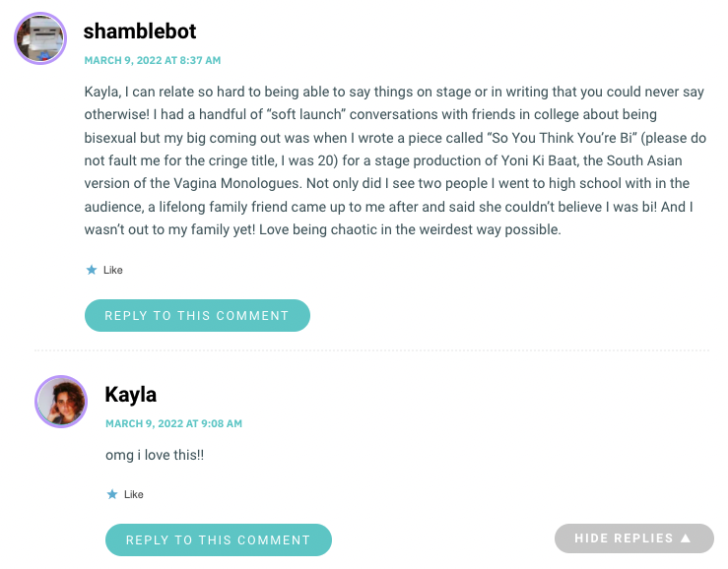The height and width of the screenshot is (569, 728).
Task: Reply to shamblebot's comment
Action: pyautogui.click(x=197, y=316)
